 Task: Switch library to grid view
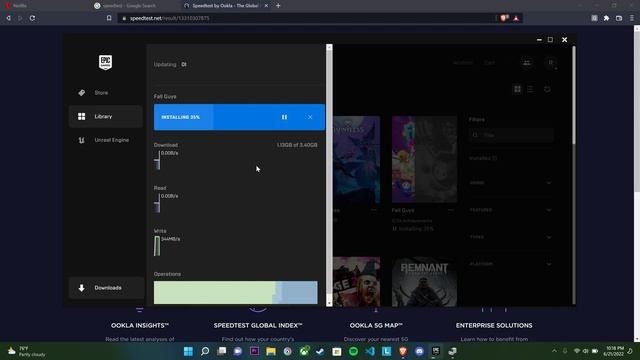[517, 89]
